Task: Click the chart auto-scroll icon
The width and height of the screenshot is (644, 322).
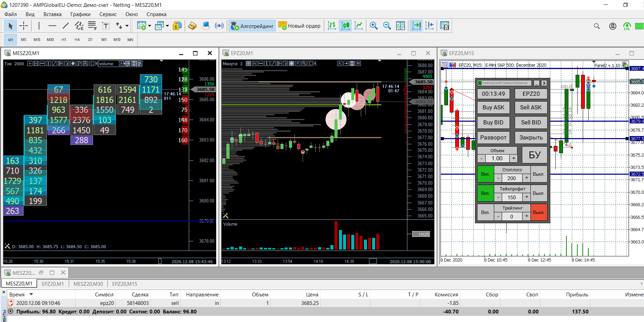Action: [416, 26]
